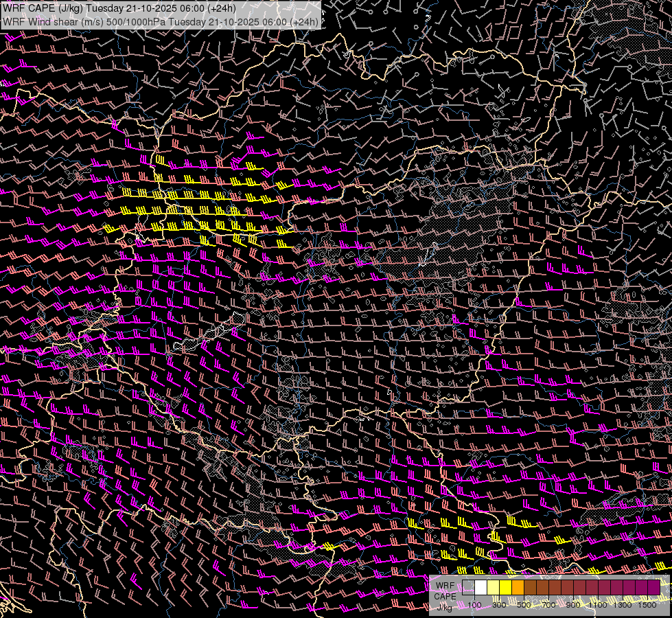Click the 1300 value on legend scale
The width and height of the screenshot is (672, 618).
tap(623, 605)
